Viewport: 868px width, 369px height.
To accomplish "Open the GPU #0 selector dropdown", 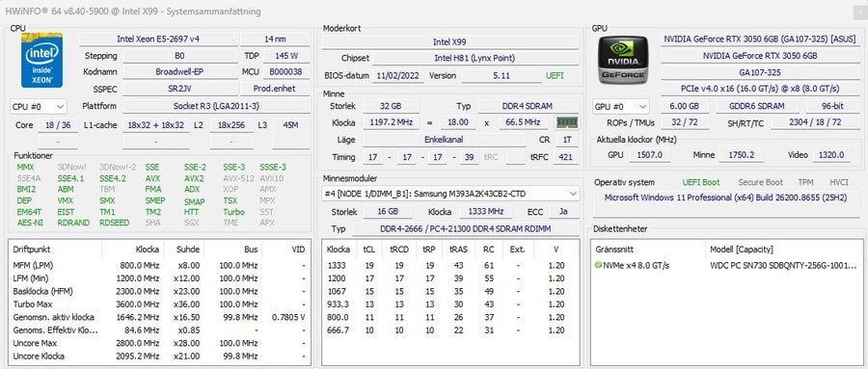I will (621, 106).
